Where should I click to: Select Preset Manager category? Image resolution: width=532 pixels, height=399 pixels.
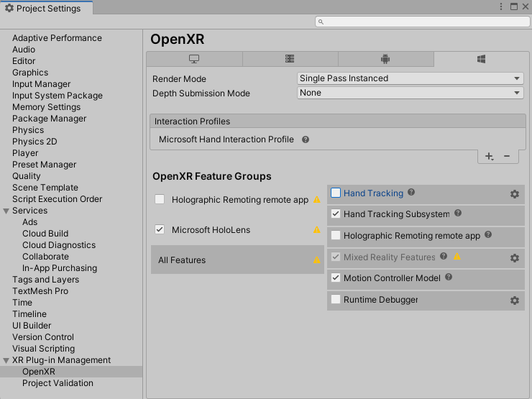coord(44,165)
